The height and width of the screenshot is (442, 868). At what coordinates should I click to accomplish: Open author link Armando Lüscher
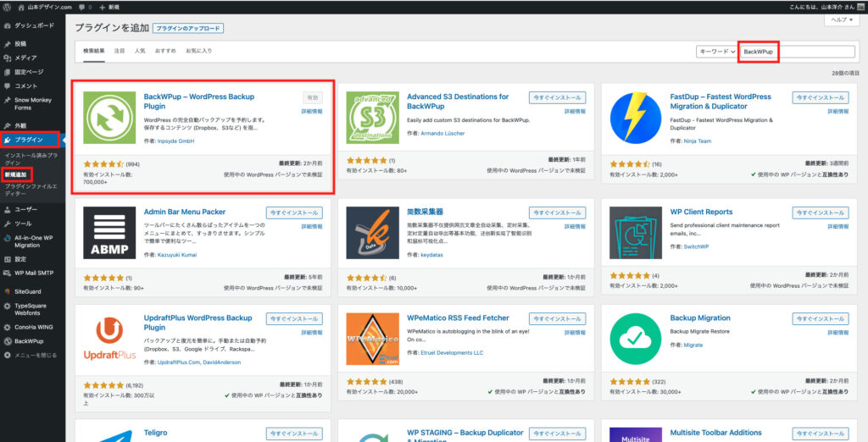[444, 133]
